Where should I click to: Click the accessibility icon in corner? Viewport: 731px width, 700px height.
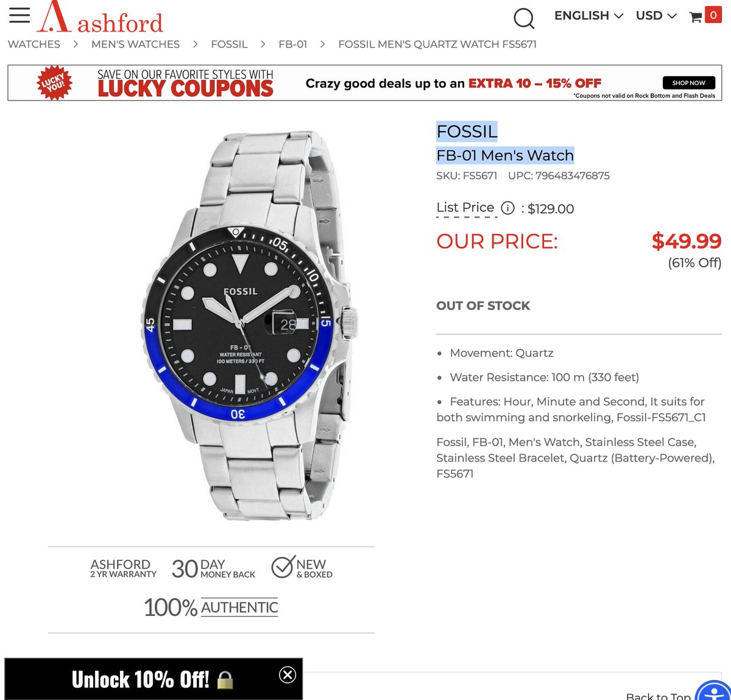pos(713,691)
